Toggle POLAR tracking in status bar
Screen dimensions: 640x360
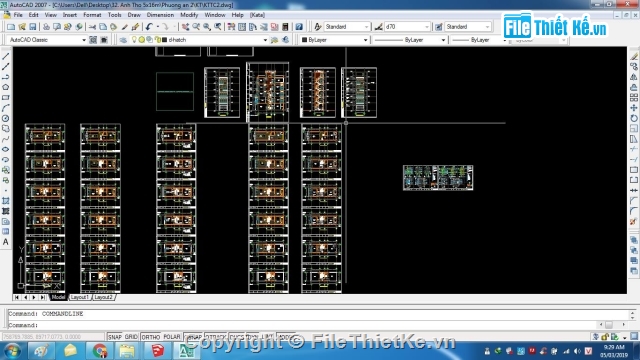coord(172,337)
